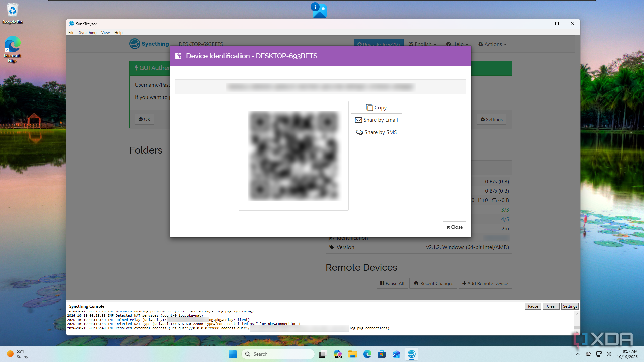Screen dimensions: 644x362
Task: Open the Syncthing menu in menu bar
Action: 88,33
